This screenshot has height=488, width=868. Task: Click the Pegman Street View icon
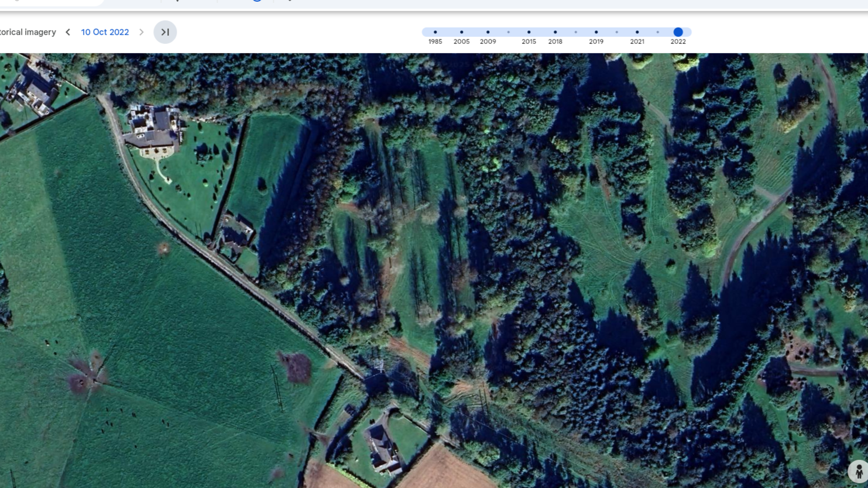click(858, 471)
